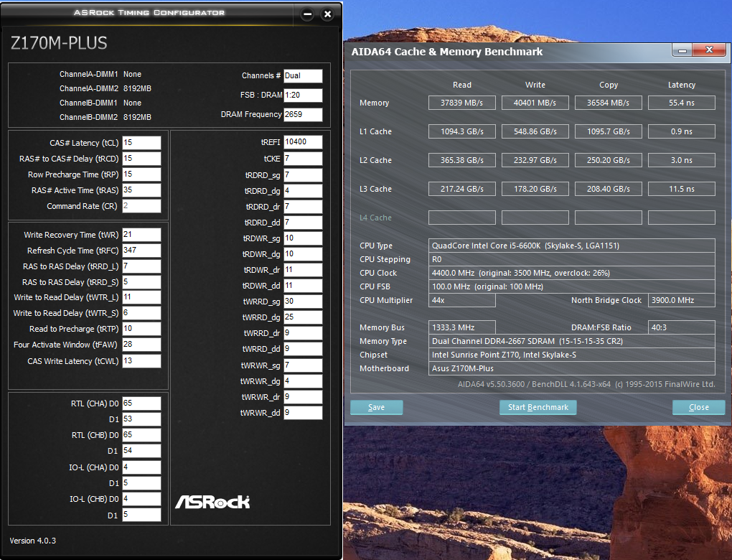Click the CPU Multiplier value 44x
This screenshot has width=732, height=560.
(461, 300)
